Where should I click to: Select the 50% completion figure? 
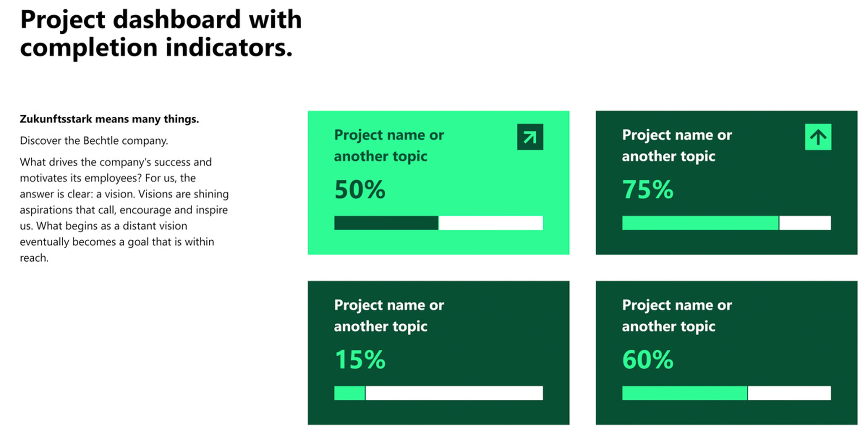[x=360, y=189]
